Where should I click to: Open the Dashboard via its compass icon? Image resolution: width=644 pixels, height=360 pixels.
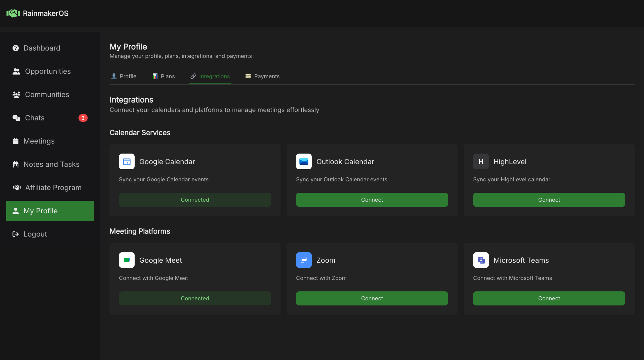pos(16,48)
